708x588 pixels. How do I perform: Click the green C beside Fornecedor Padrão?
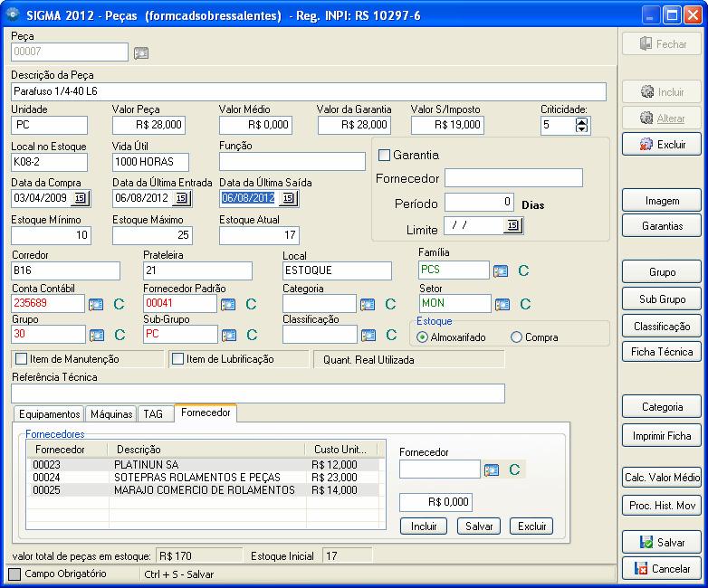[251, 304]
